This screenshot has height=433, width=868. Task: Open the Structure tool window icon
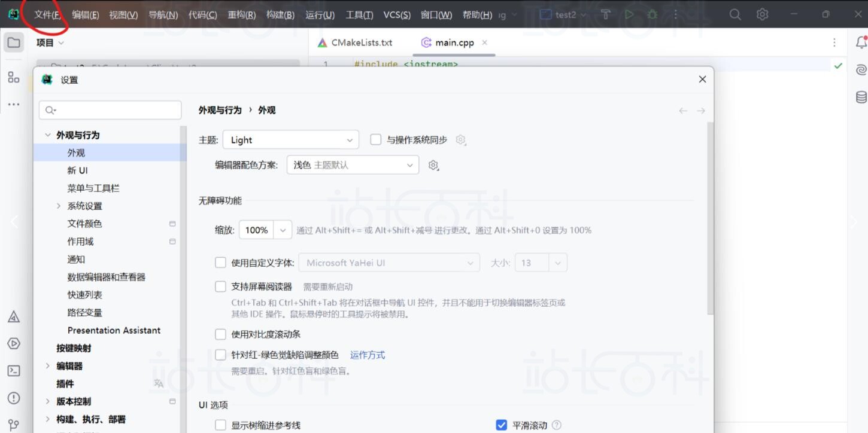click(14, 77)
